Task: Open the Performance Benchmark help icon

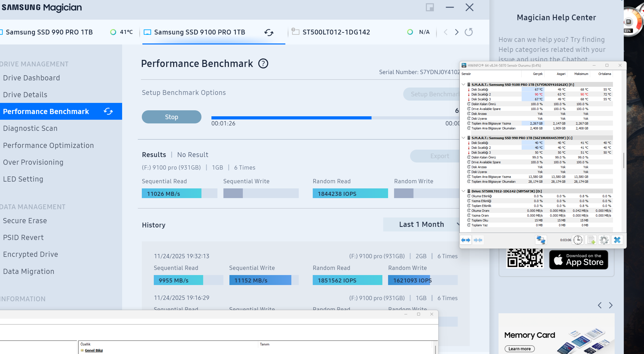Action: pyautogui.click(x=263, y=64)
